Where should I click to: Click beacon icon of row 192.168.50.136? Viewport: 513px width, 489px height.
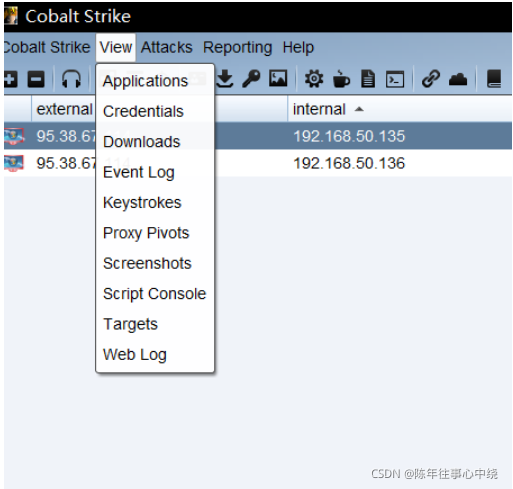14,163
